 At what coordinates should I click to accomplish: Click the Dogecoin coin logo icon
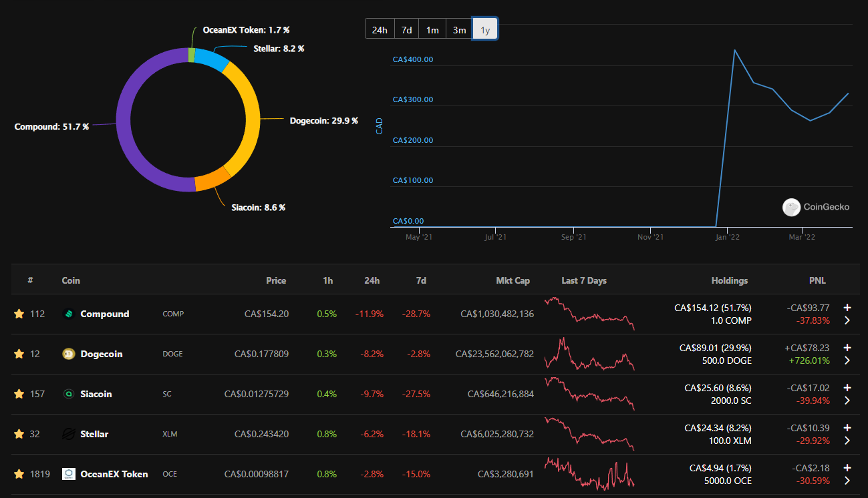pyautogui.click(x=68, y=354)
